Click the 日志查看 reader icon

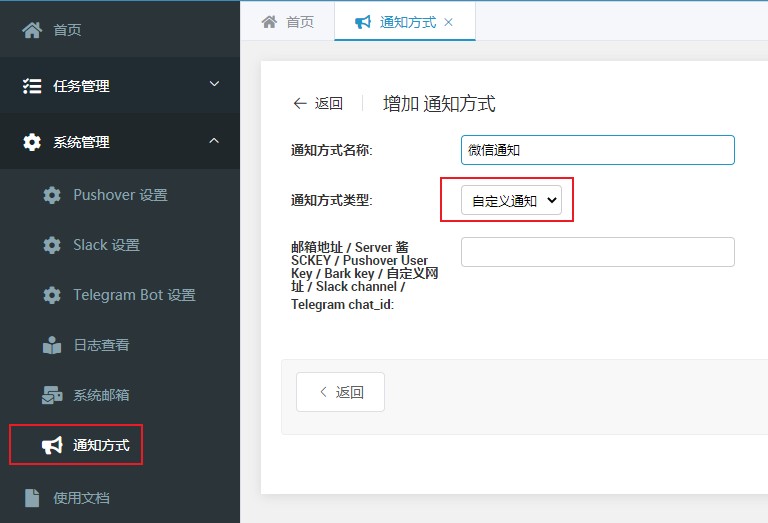pos(52,345)
